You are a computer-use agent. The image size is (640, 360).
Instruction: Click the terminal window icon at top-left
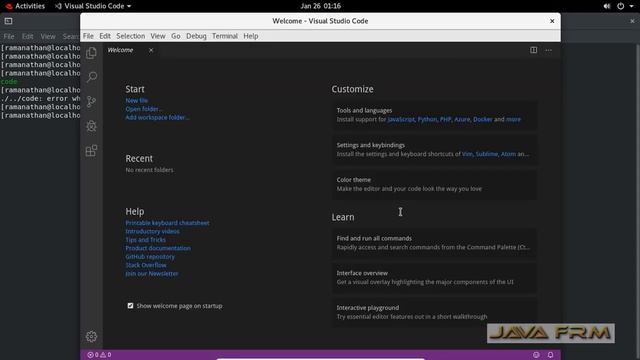tap(9, 21)
